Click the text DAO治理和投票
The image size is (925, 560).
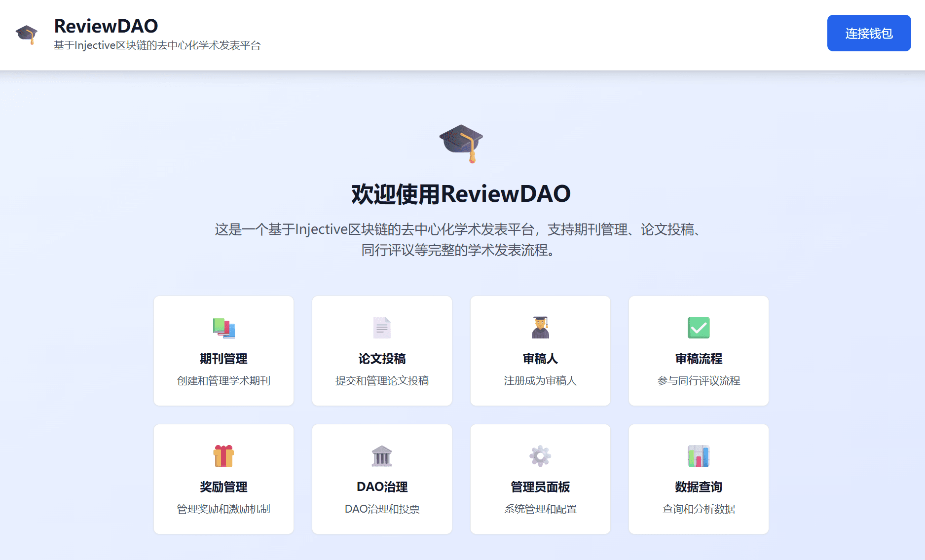(x=382, y=509)
